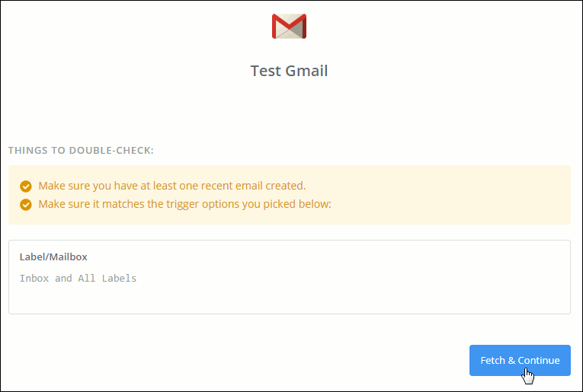Click the matches trigger options reminder text
This screenshot has width=583, height=392.
[x=184, y=204]
